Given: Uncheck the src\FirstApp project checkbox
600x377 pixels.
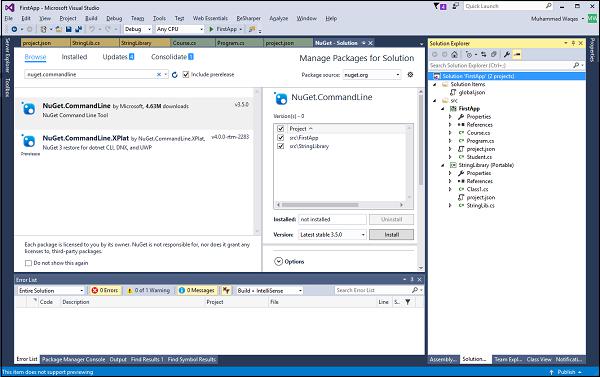Looking at the screenshot, I should pyautogui.click(x=280, y=138).
